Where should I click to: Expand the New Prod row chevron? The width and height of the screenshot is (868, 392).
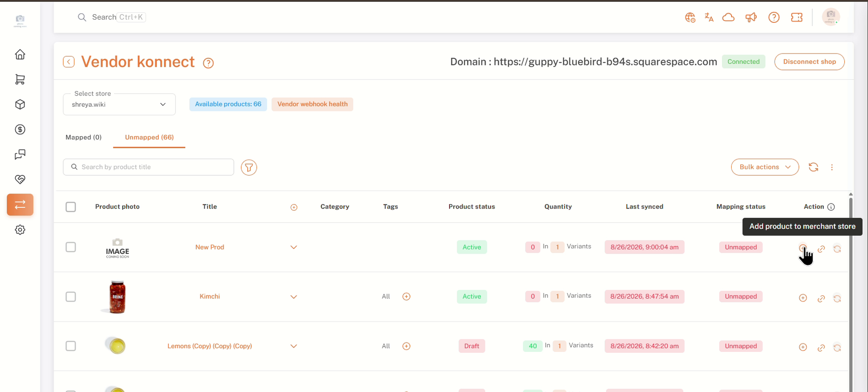click(x=294, y=247)
